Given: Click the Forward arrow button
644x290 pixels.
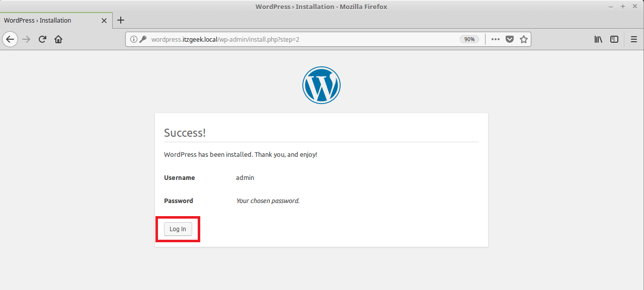Looking at the screenshot, I should click(27, 39).
